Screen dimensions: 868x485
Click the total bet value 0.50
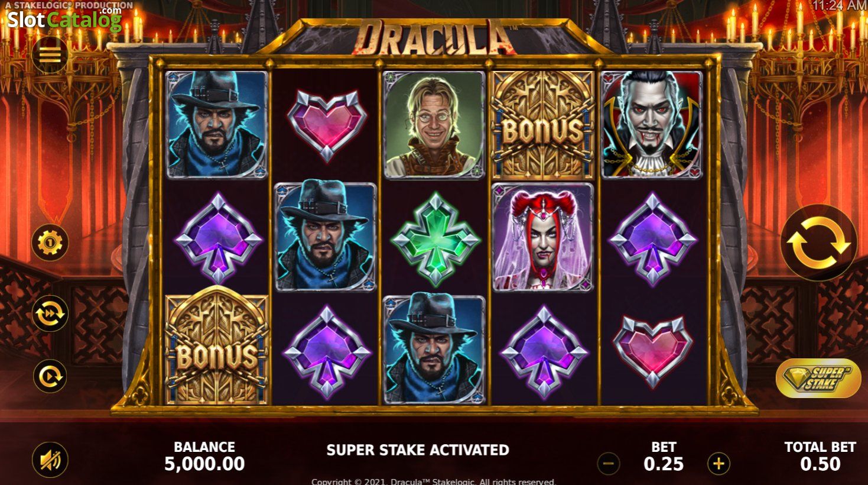[821, 464]
